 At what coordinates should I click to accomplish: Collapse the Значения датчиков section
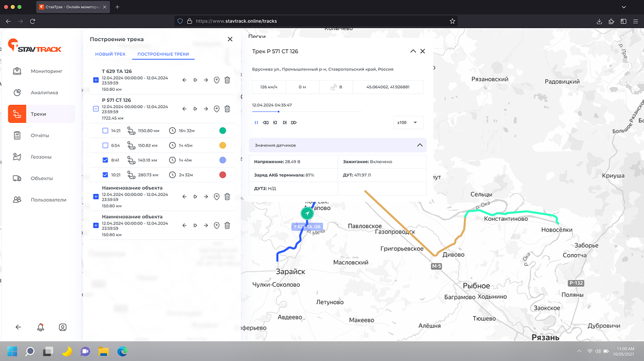click(x=420, y=145)
